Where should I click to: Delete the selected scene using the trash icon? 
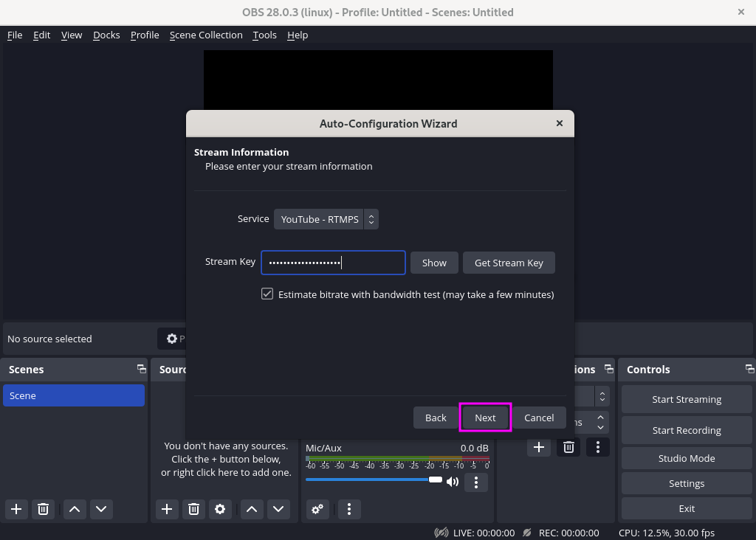[x=43, y=509]
